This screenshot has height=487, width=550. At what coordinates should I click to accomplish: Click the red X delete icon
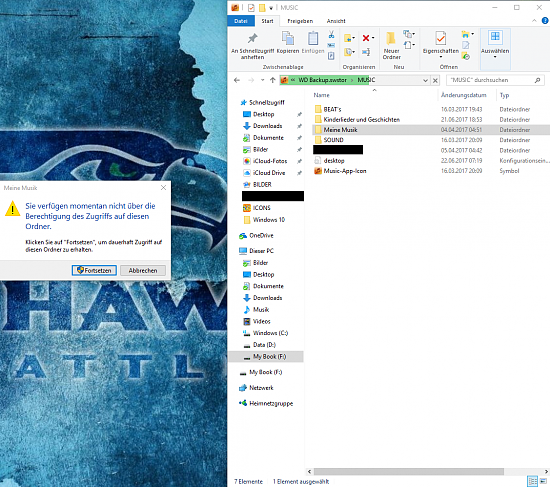click(x=366, y=38)
